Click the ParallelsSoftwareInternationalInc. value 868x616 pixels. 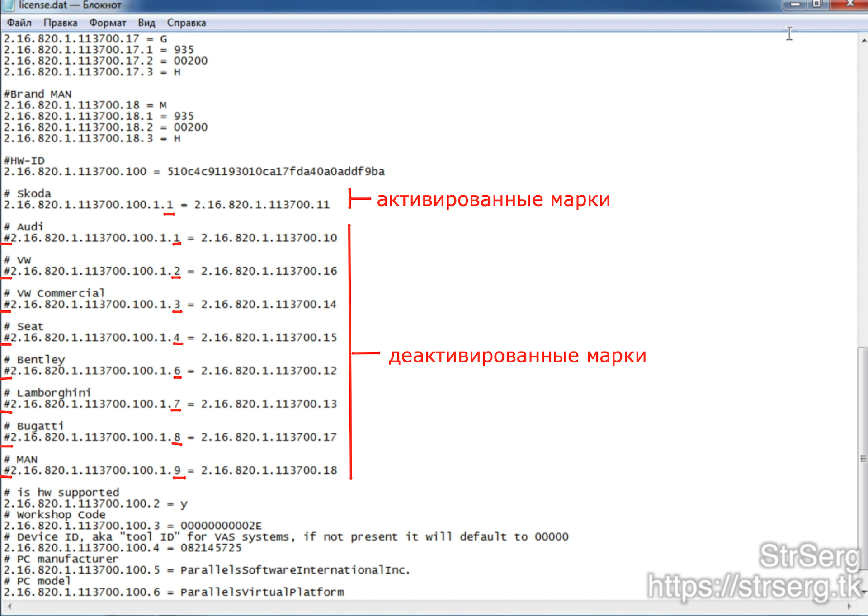click(x=295, y=570)
